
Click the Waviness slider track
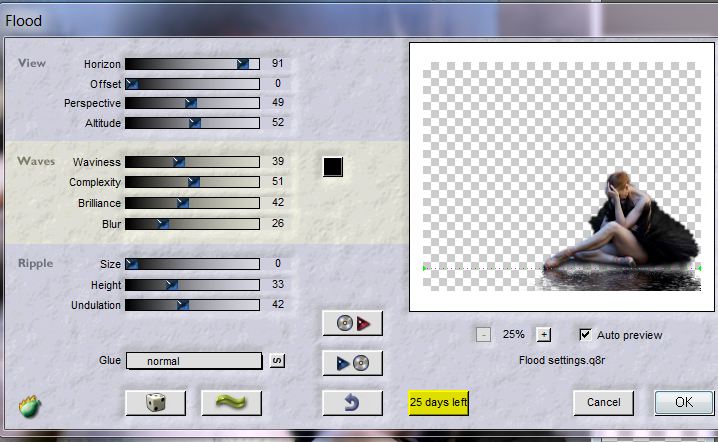coord(192,162)
